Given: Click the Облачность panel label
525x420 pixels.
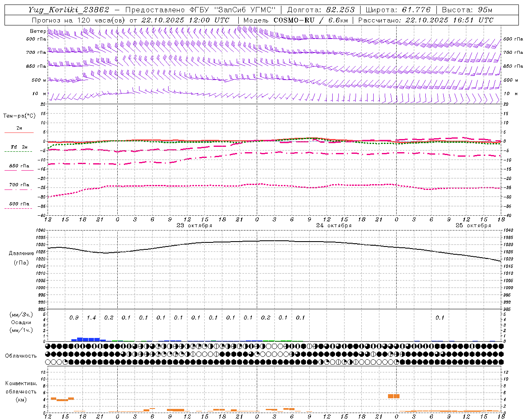Looking at the screenshot, I should coord(21,356).
